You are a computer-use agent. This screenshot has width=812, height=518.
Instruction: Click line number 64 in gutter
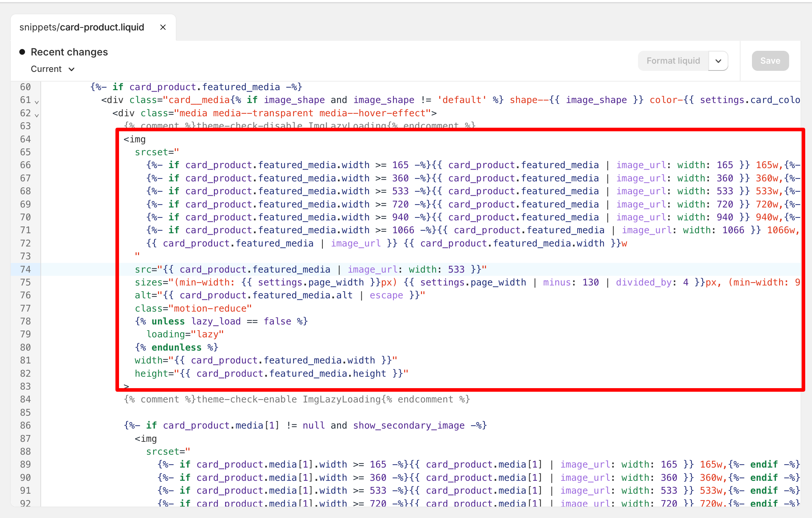coord(25,139)
